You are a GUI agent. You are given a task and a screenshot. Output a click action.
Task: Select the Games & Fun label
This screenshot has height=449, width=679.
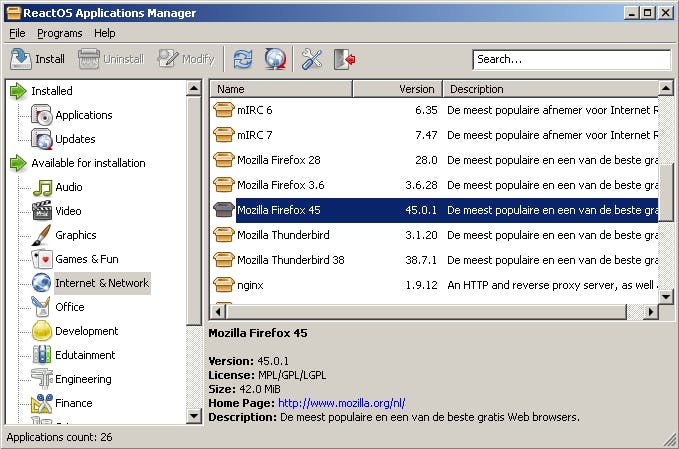click(87, 259)
